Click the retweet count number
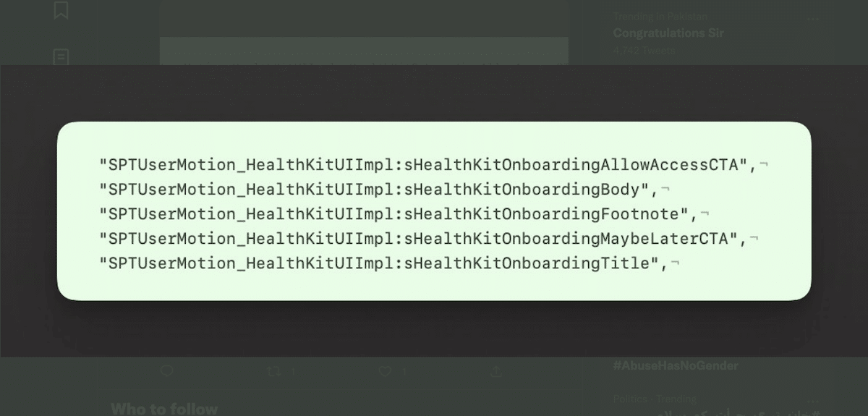868x416 pixels. tap(293, 372)
